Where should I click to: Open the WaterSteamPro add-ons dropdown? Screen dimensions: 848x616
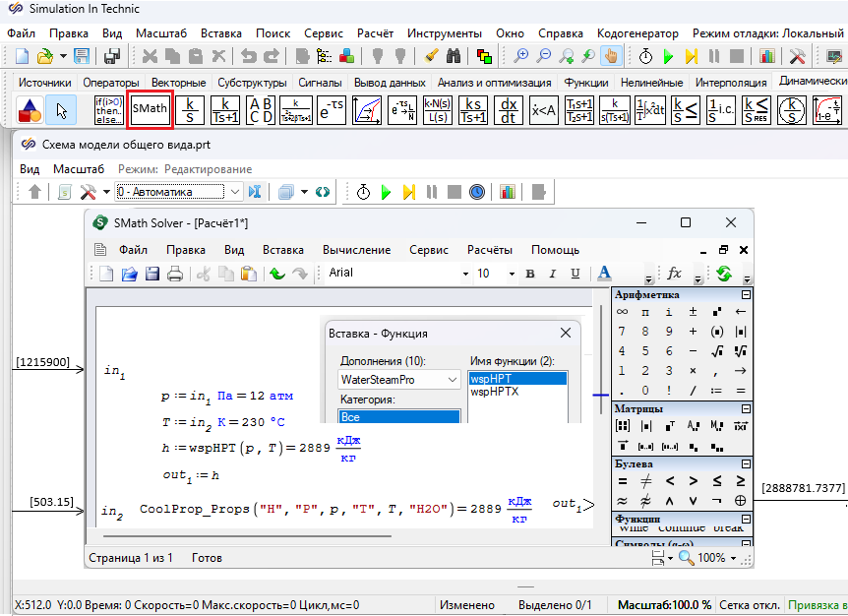point(453,379)
